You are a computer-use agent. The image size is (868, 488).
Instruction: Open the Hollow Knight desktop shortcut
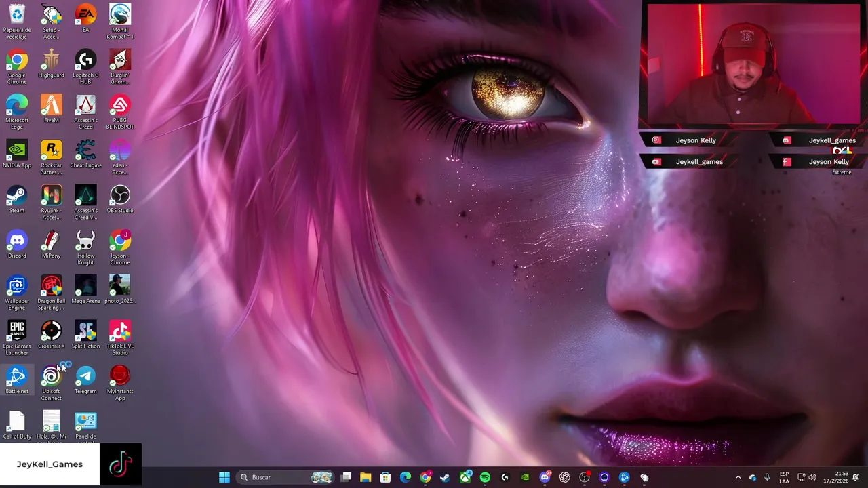pos(85,247)
